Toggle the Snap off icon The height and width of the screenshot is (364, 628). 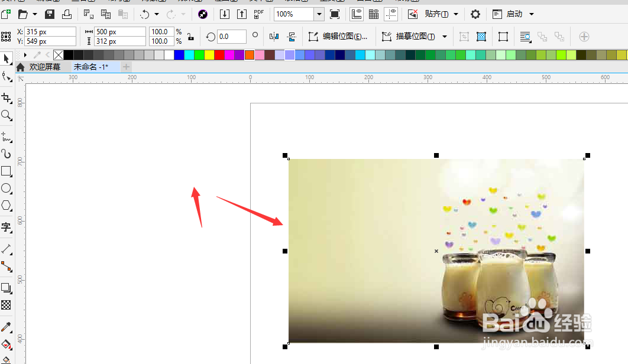click(x=413, y=14)
